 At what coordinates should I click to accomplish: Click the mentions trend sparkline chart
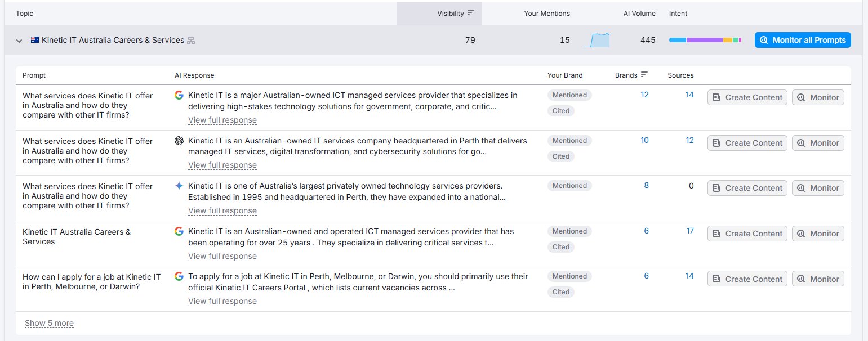click(597, 40)
